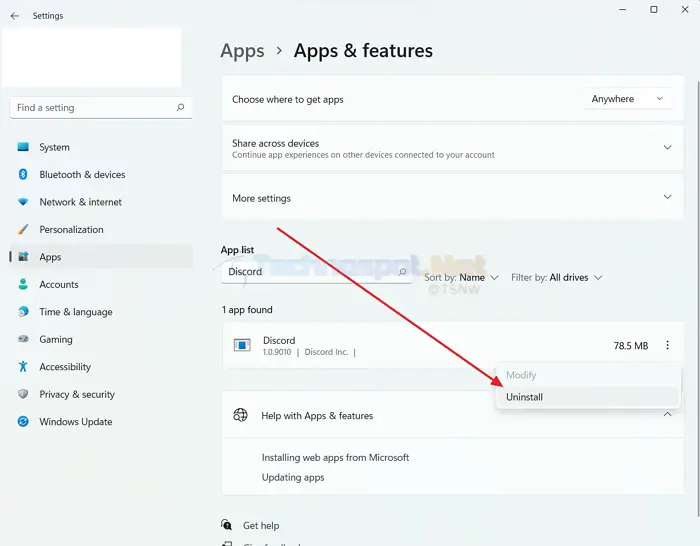Screen dimensions: 700x546
Task: Click the Accessibility figure icon
Action: pyautogui.click(x=23, y=367)
